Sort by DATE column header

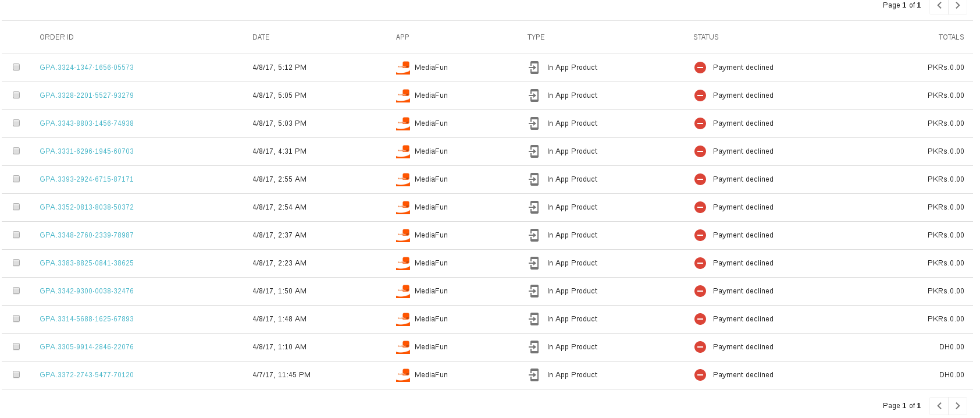tap(261, 37)
